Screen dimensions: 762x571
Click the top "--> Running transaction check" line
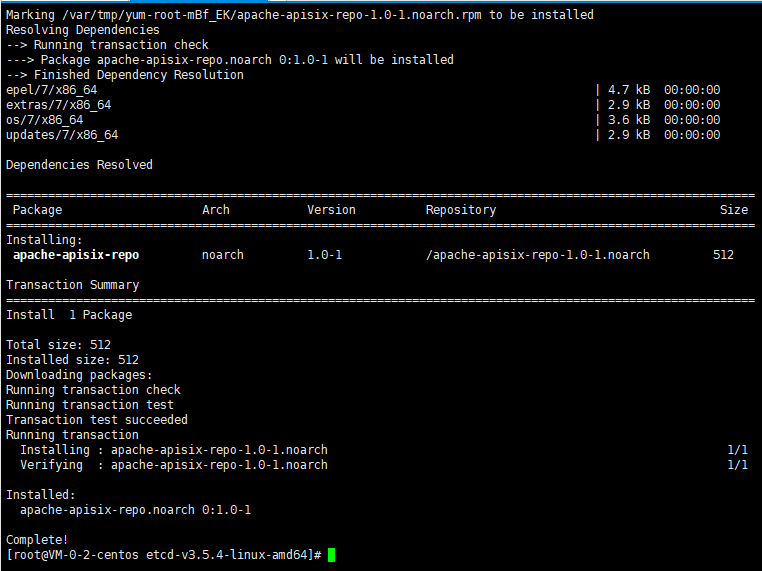tap(107, 45)
